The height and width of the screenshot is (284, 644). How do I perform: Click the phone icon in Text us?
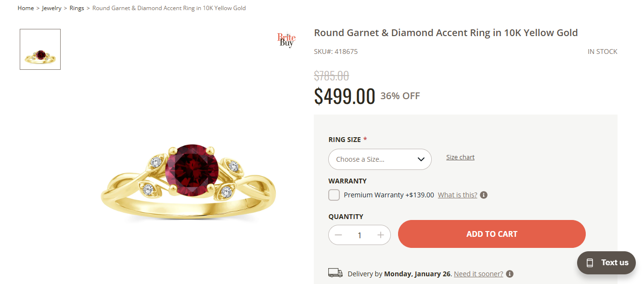590,263
